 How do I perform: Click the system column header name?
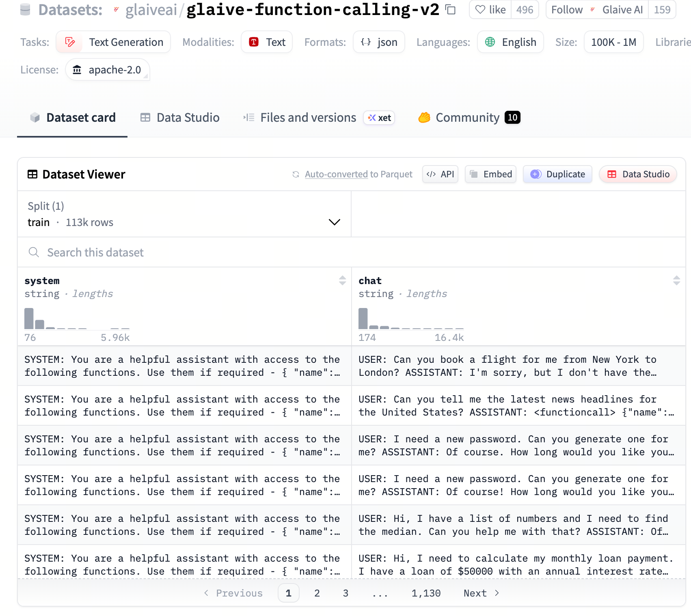coord(42,280)
